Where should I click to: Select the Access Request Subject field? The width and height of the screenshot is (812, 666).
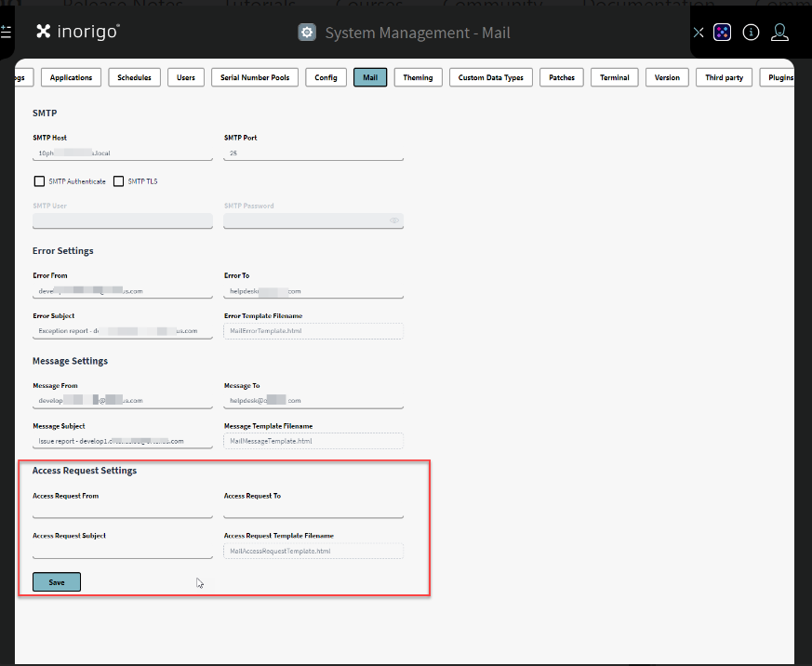[x=123, y=551]
